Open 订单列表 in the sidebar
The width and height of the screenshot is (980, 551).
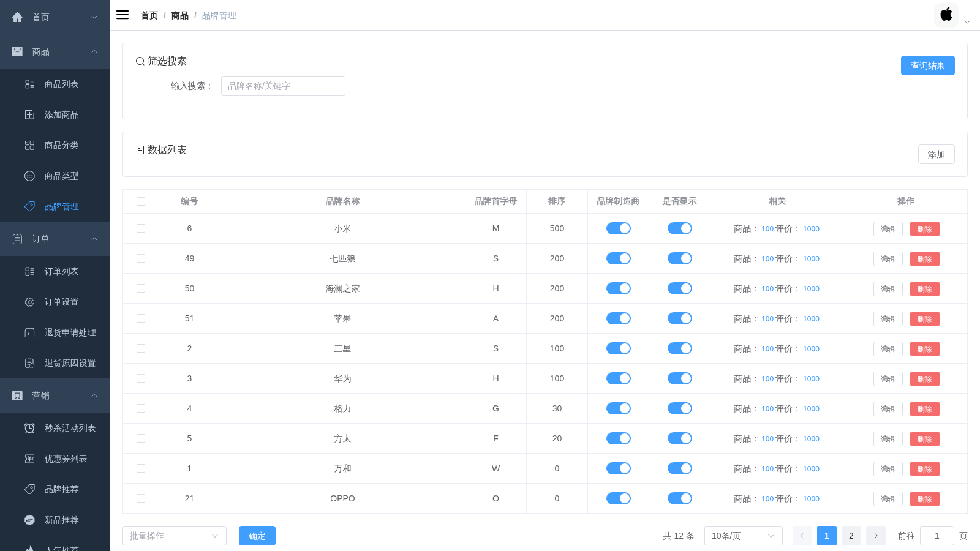click(55, 271)
